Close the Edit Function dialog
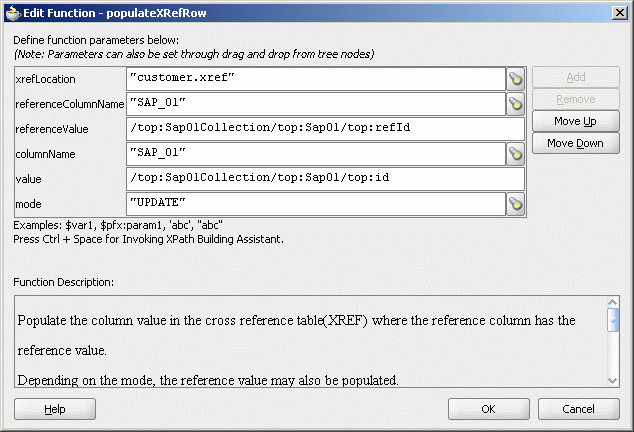The height and width of the screenshot is (432, 634). [619, 11]
